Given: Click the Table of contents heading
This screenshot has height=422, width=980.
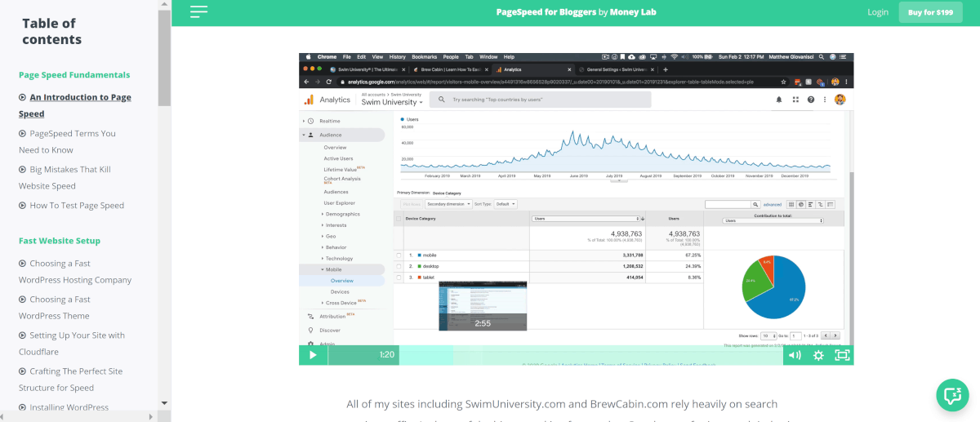Looking at the screenshot, I should [x=51, y=32].
